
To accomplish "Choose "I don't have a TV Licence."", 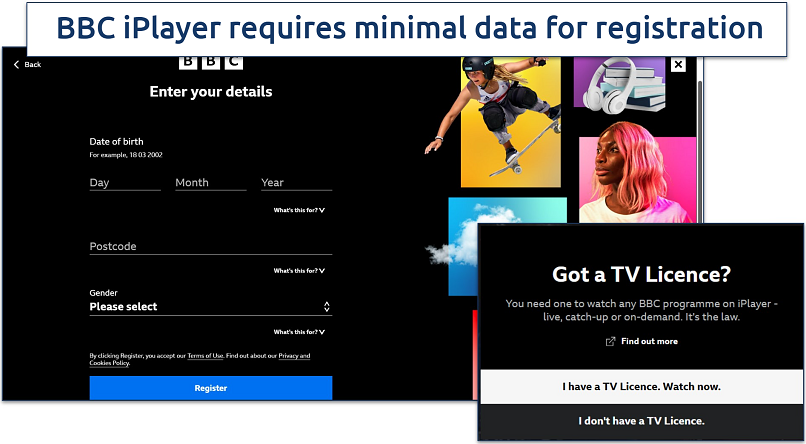I will tap(641, 421).
